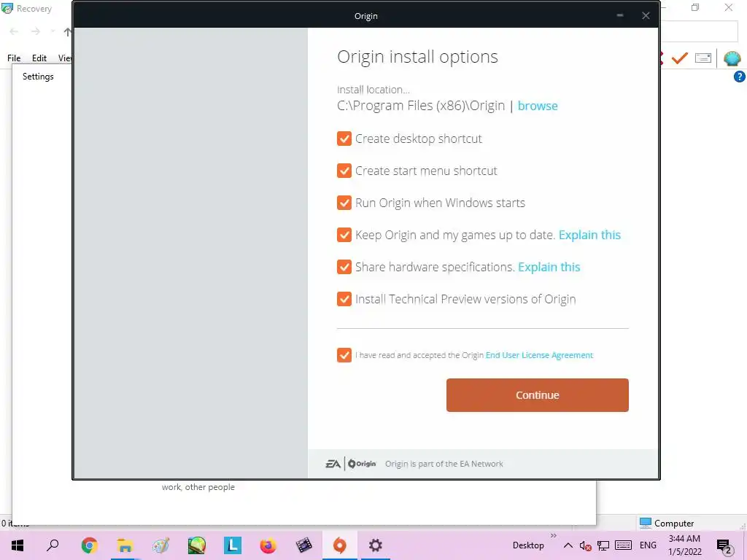Open Explain this for hardware specifications

[549, 267]
